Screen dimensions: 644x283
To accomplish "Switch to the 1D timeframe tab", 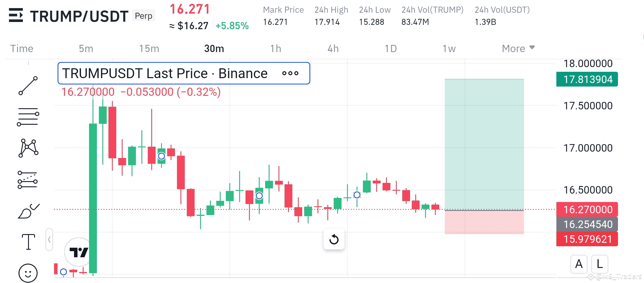I will (x=391, y=49).
